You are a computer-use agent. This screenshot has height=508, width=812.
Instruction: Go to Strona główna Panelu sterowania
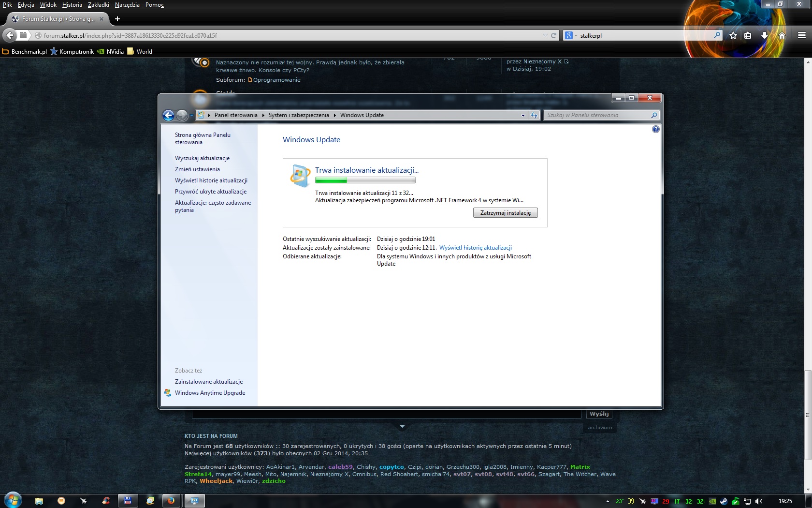[203, 138]
